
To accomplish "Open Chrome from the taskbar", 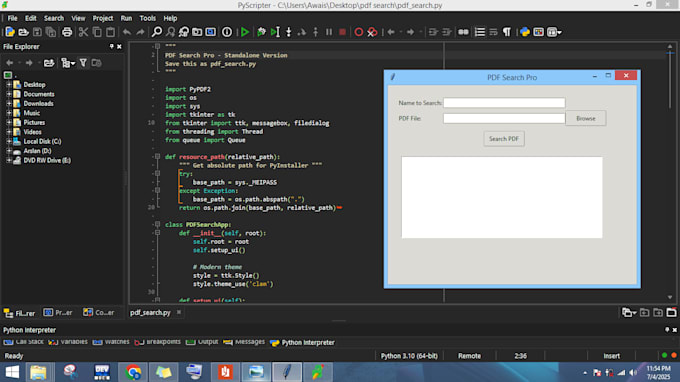I will click(x=133, y=372).
